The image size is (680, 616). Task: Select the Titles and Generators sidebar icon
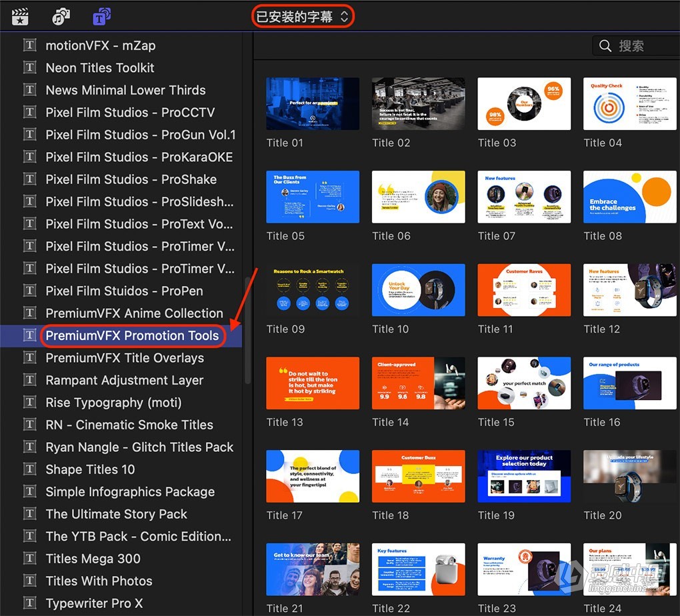pos(101,17)
